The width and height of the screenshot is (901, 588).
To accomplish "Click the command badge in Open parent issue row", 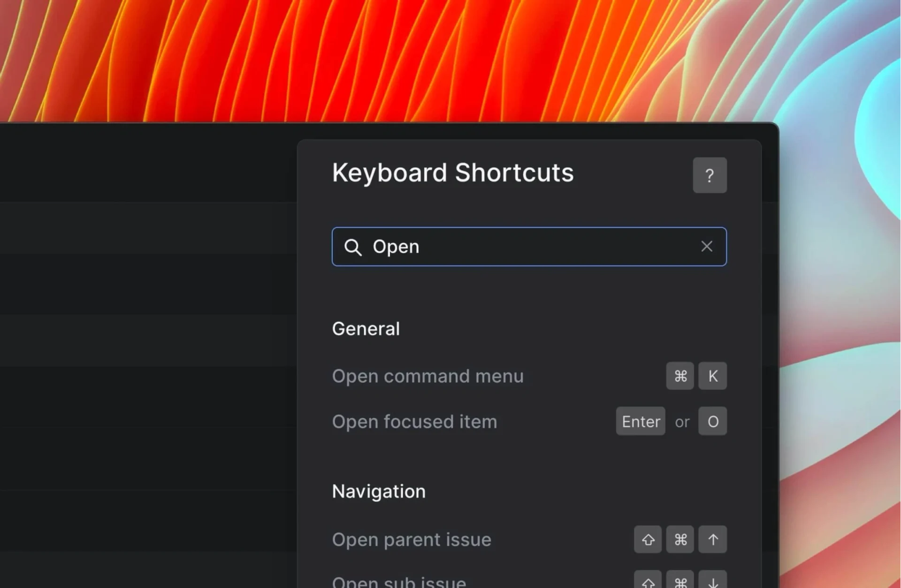I will point(680,539).
